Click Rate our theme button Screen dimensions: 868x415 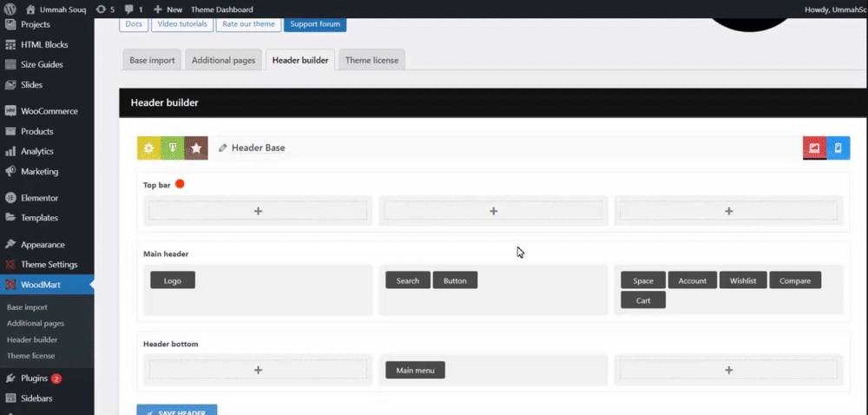click(248, 24)
